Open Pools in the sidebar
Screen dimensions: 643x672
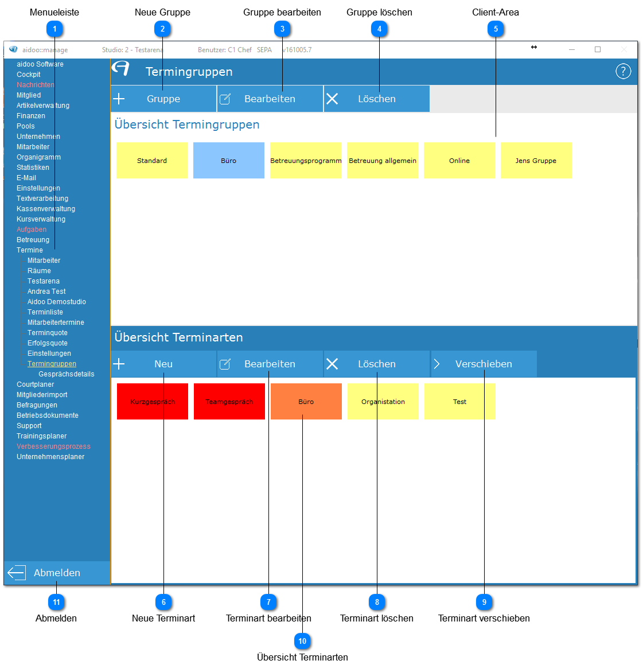pyautogui.click(x=26, y=126)
